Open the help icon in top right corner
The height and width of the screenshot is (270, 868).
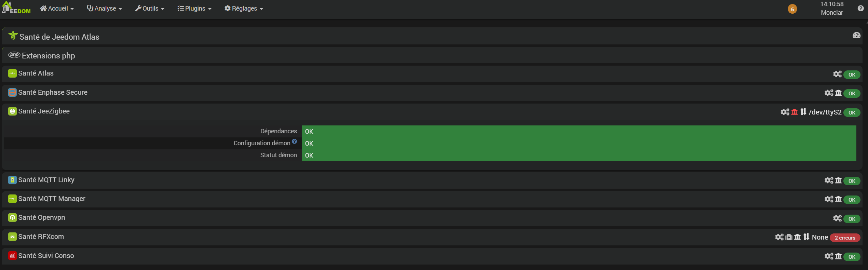(x=860, y=9)
